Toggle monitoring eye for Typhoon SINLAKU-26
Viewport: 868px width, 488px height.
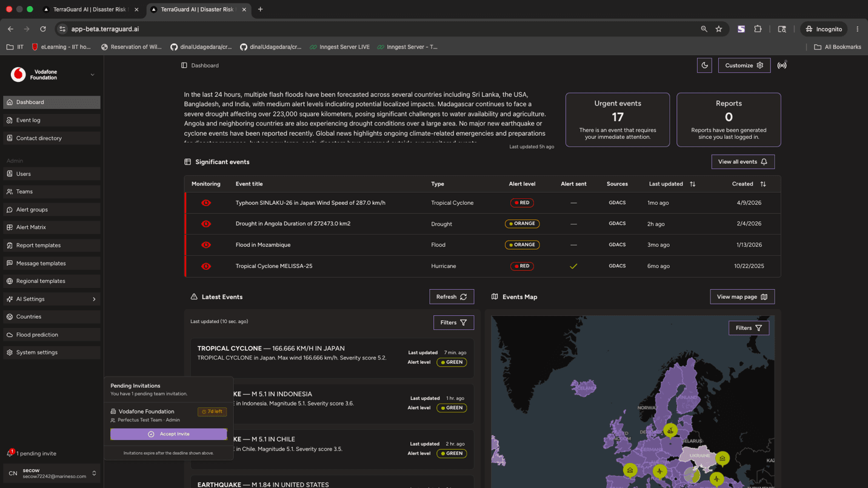206,203
